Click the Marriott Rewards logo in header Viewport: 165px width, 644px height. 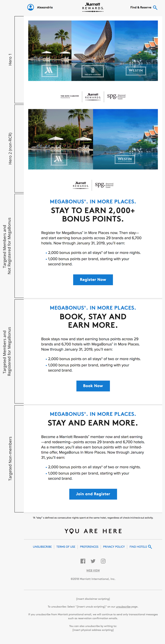coord(93,7)
